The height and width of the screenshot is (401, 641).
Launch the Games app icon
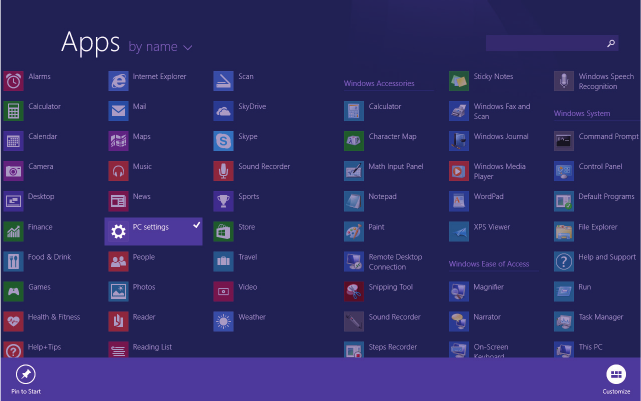[13, 291]
